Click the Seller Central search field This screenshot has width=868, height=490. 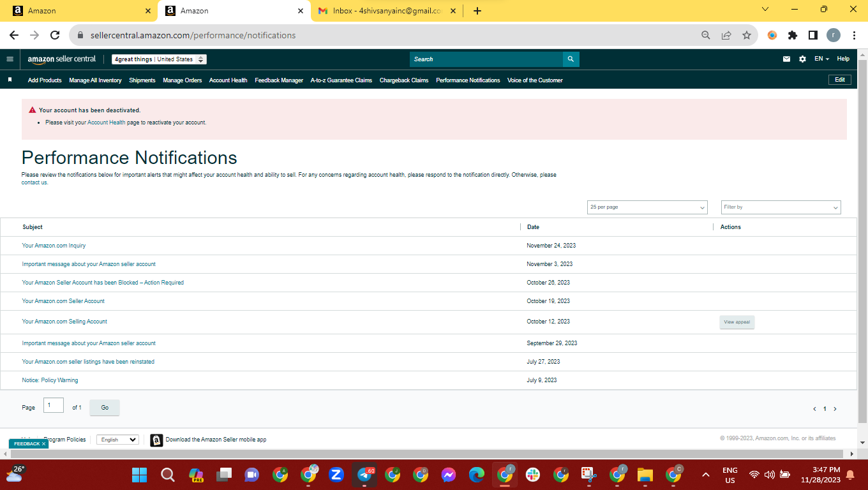tap(486, 59)
